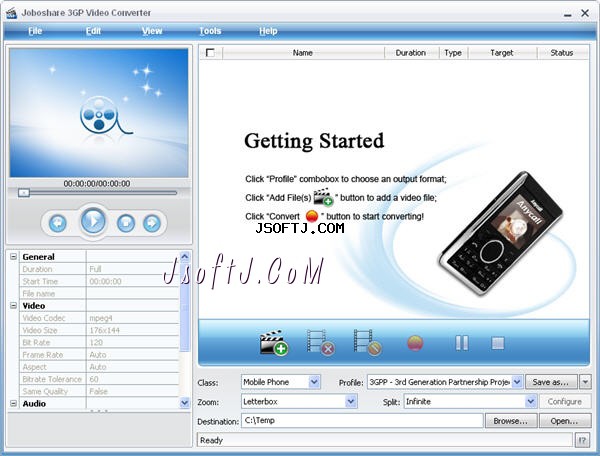
Task: Click the next/forward preview button
Action: pos(152,223)
